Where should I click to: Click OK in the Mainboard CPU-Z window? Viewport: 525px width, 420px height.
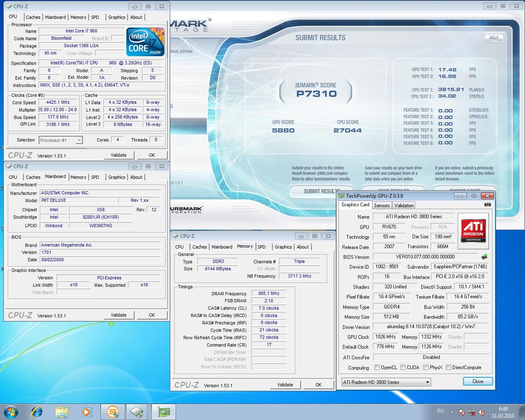pyautogui.click(x=152, y=315)
